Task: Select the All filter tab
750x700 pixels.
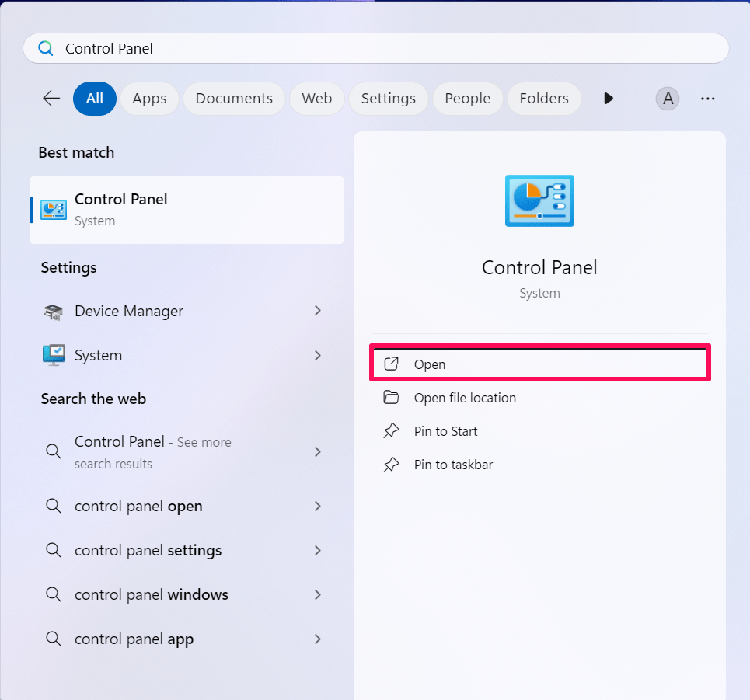Action: (95, 99)
